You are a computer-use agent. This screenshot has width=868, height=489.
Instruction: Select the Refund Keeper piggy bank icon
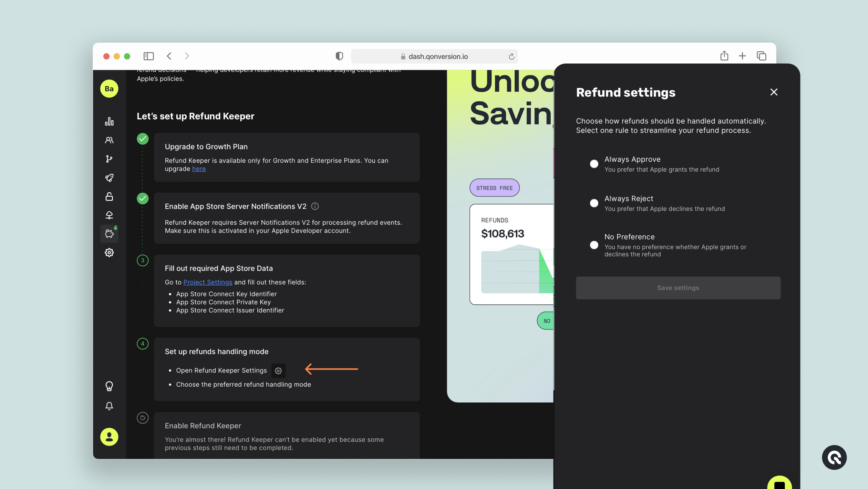coord(109,234)
